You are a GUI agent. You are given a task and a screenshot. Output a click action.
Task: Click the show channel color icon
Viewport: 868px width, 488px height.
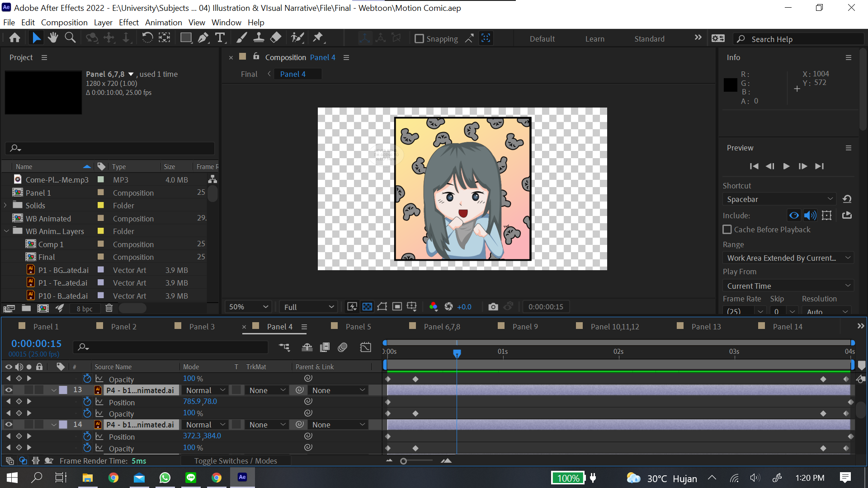433,307
